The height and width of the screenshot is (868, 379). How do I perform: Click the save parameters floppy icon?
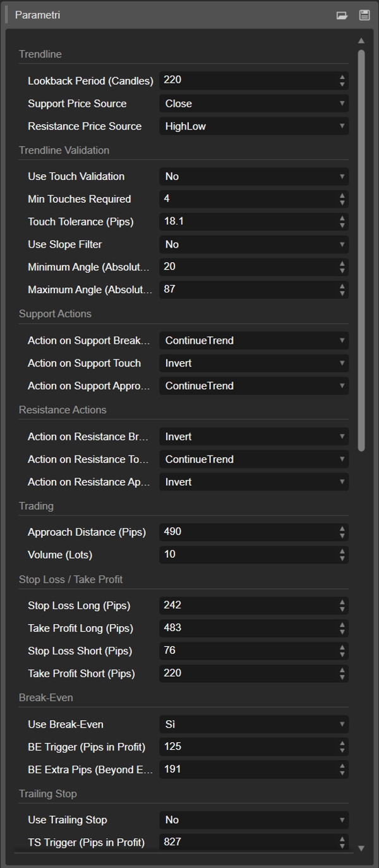(x=364, y=15)
